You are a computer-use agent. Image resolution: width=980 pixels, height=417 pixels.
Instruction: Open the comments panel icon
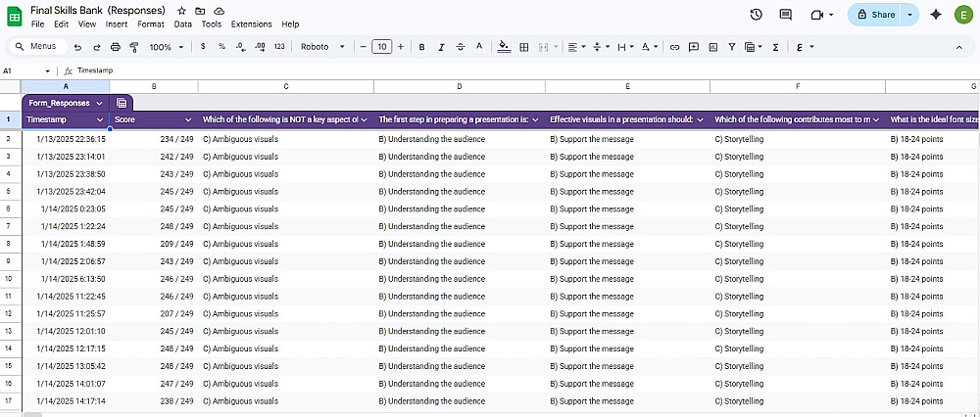point(785,15)
